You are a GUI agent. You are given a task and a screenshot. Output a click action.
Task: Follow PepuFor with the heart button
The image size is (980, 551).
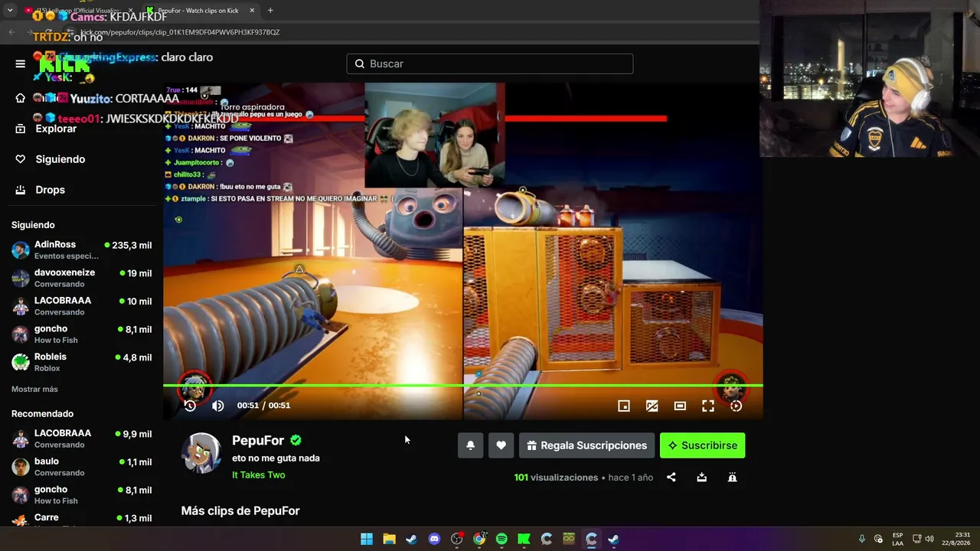click(x=501, y=445)
